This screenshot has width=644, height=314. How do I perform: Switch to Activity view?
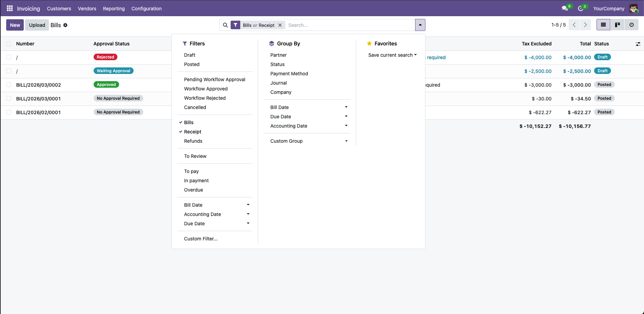coord(632,25)
